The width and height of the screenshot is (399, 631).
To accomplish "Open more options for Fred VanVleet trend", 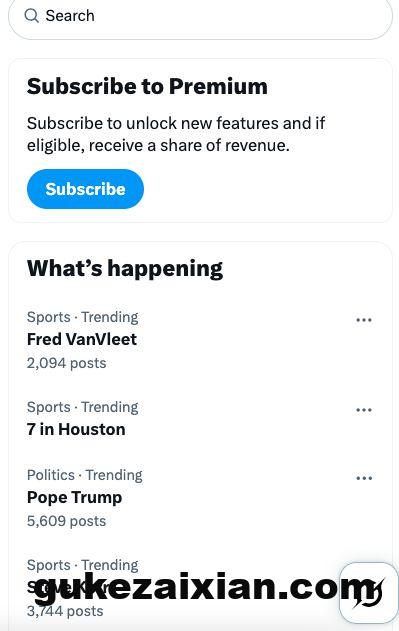I will [x=364, y=320].
